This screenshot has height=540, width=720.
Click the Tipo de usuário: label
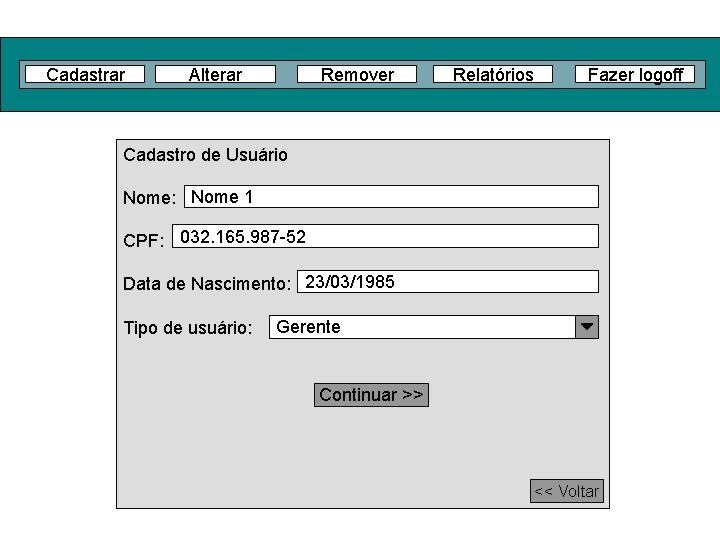click(x=188, y=328)
